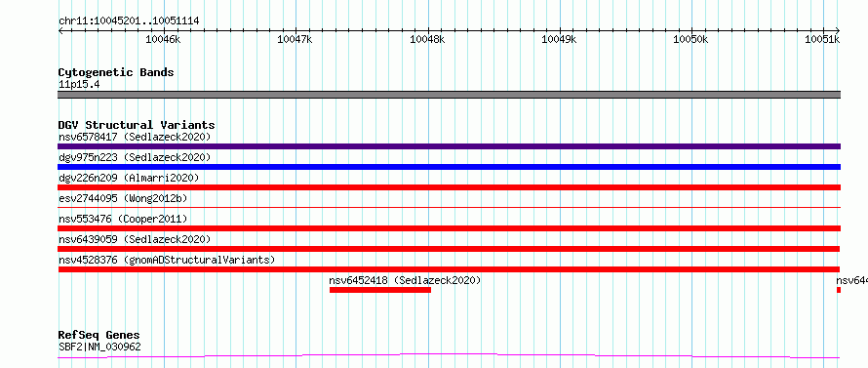
Task: Click the 10046k ruler tick label
Action: point(163,39)
